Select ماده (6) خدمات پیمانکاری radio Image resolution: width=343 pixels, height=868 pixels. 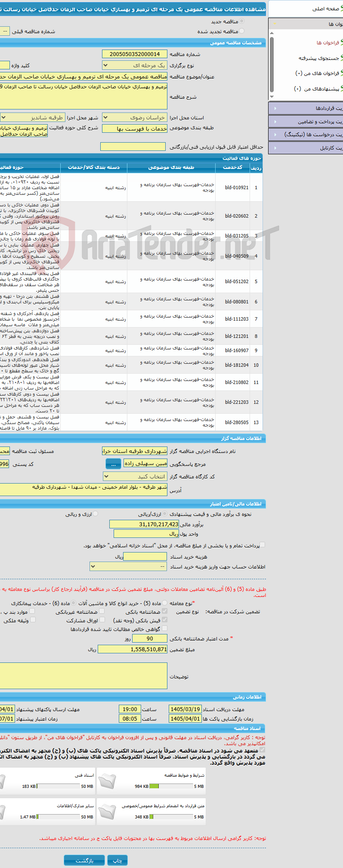pos(74,603)
